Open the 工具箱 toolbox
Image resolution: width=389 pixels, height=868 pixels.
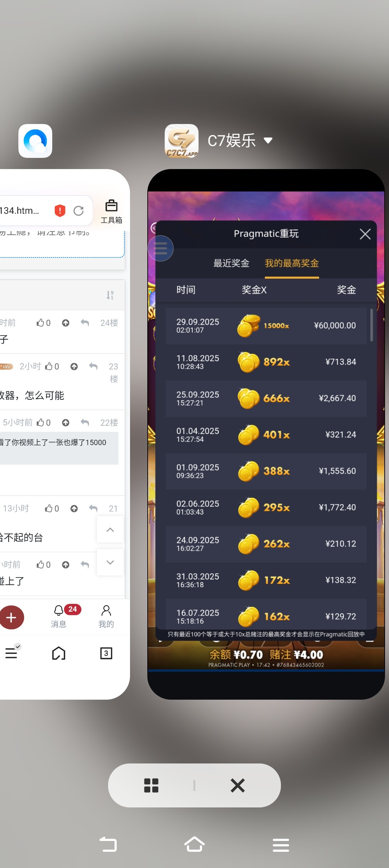pyautogui.click(x=111, y=212)
